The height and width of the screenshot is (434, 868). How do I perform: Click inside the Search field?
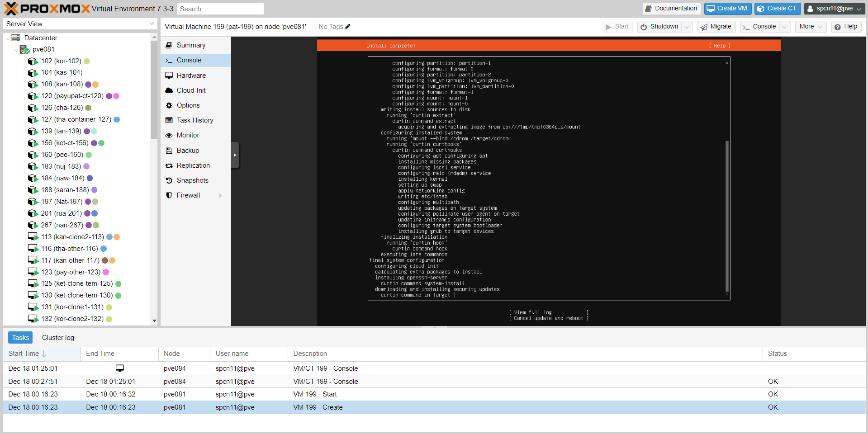click(220, 9)
